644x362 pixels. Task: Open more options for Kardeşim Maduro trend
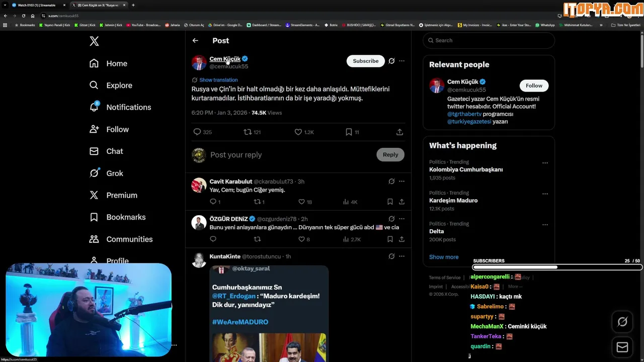click(545, 194)
